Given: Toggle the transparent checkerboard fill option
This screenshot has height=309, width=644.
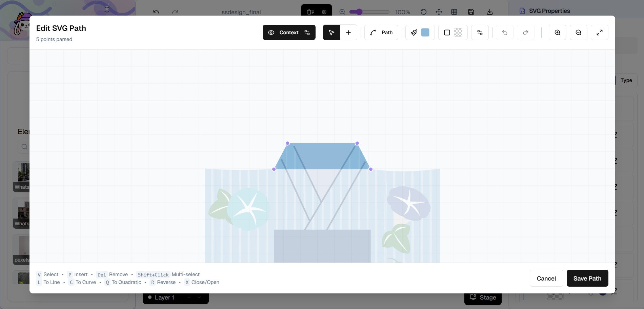Looking at the screenshot, I should coord(458,32).
